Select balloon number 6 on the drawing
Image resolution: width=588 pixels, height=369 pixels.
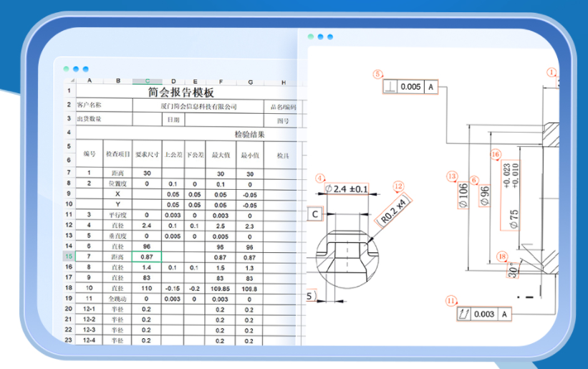pos(474,181)
